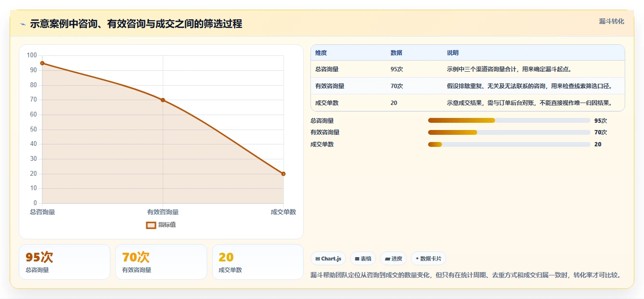
Task: Click the 20 成交单数 data card
Action: 258,262
